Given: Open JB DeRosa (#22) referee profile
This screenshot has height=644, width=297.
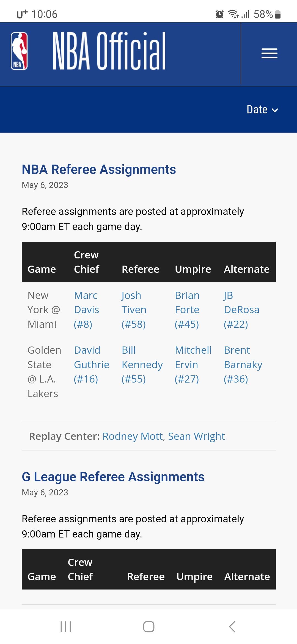Looking at the screenshot, I should point(241,310).
